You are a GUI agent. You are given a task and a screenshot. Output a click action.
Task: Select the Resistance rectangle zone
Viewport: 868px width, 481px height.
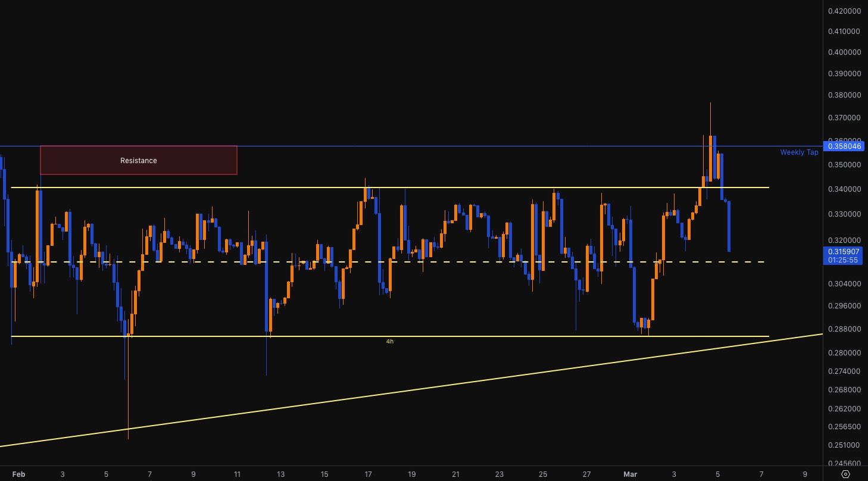coord(139,160)
